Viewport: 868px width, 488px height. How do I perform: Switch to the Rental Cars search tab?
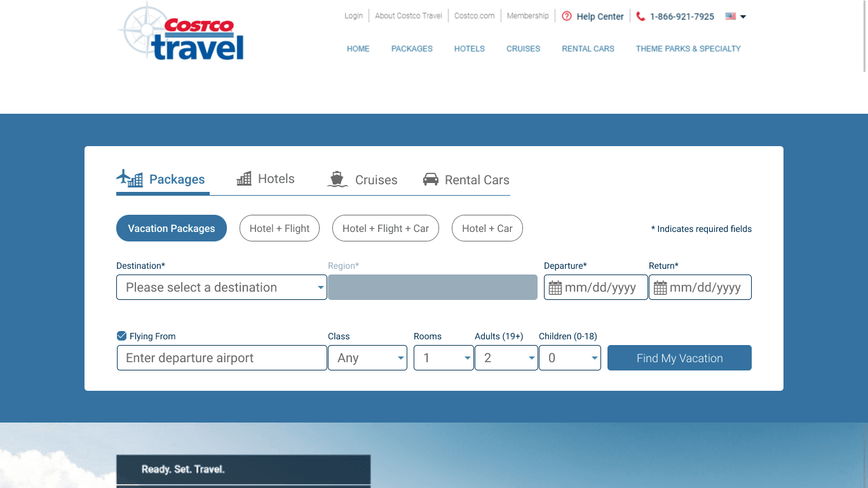click(x=466, y=180)
